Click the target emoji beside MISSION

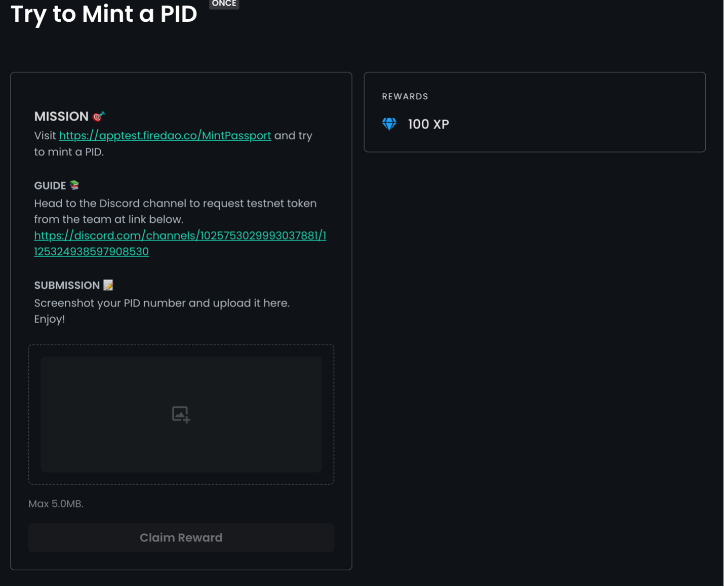[99, 116]
